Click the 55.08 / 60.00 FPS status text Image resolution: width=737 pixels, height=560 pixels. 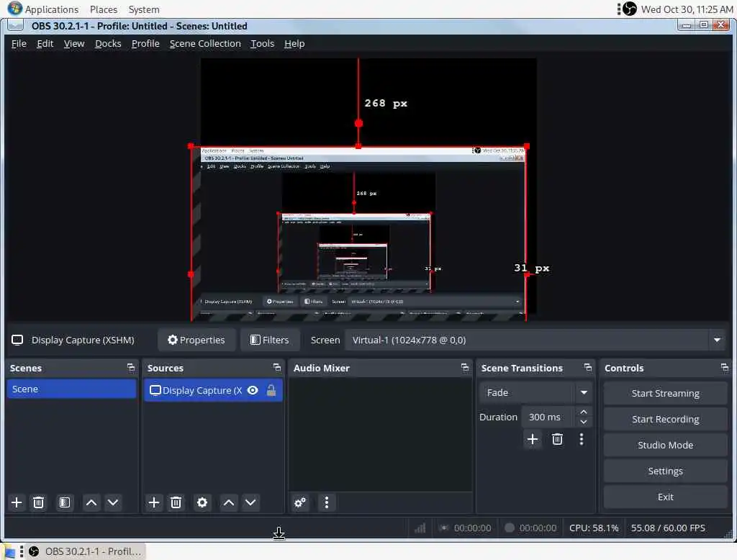pyautogui.click(x=668, y=528)
